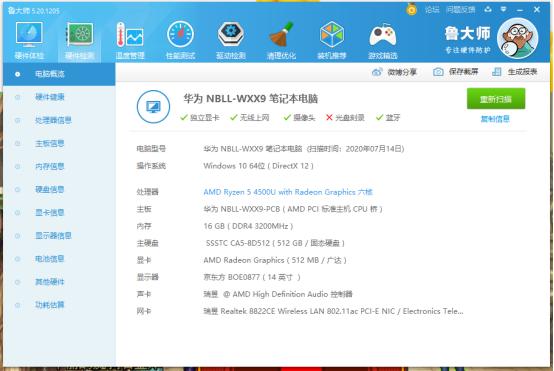Click 生成报表 report button
The height and width of the screenshot is (371, 554).
[x=515, y=72]
